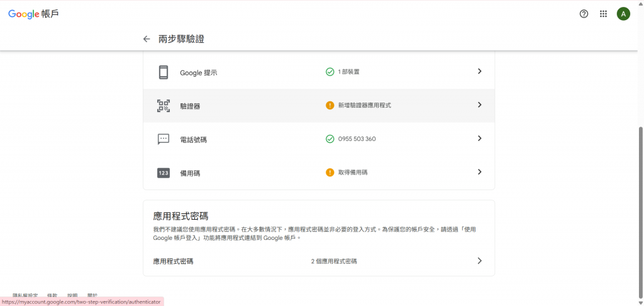Click the 取得備用碼 status text

pos(353,173)
